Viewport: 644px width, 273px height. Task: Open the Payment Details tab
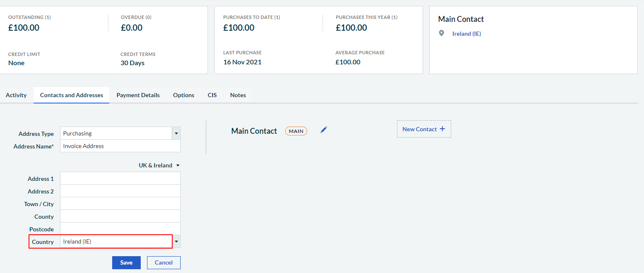tap(138, 95)
